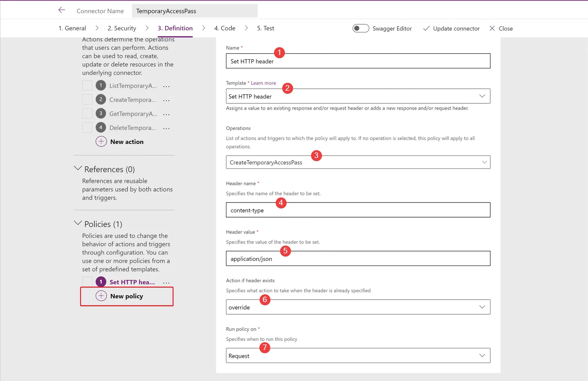Open the Learn more link
588x381 pixels.
point(263,83)
